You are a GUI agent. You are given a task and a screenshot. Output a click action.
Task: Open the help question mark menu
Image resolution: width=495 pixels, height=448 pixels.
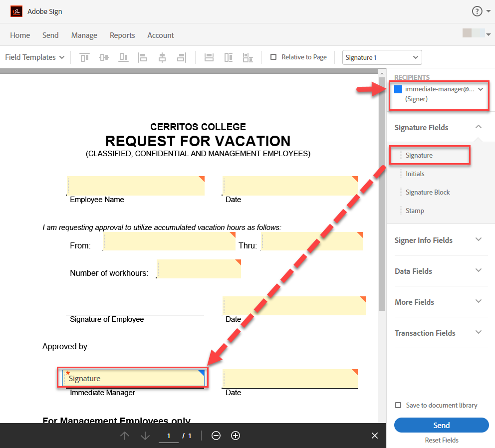click(481, 11)
